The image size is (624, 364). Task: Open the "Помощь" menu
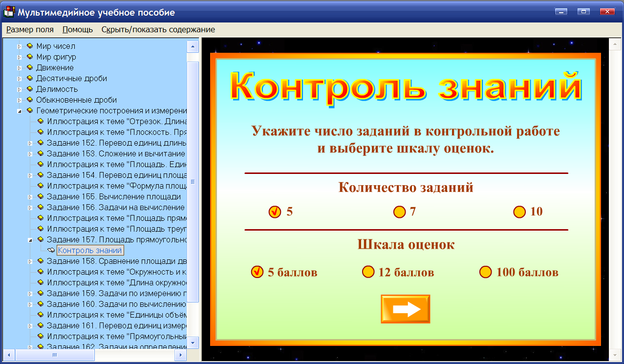(77, 29)
